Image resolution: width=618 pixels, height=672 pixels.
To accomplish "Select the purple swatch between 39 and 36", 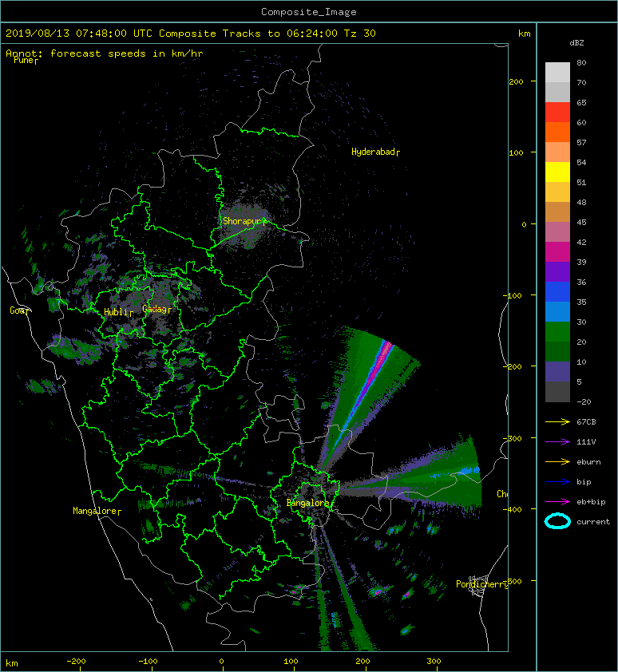I will [557, 271].
